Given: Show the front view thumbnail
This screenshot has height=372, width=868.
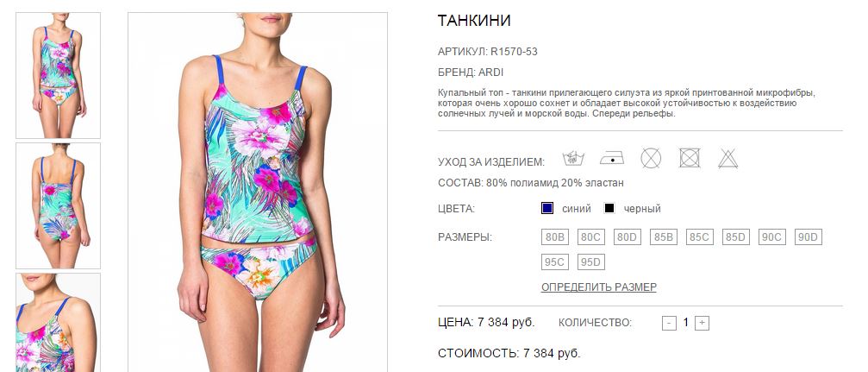Looking at the screenshot, I should click(58, 75).
